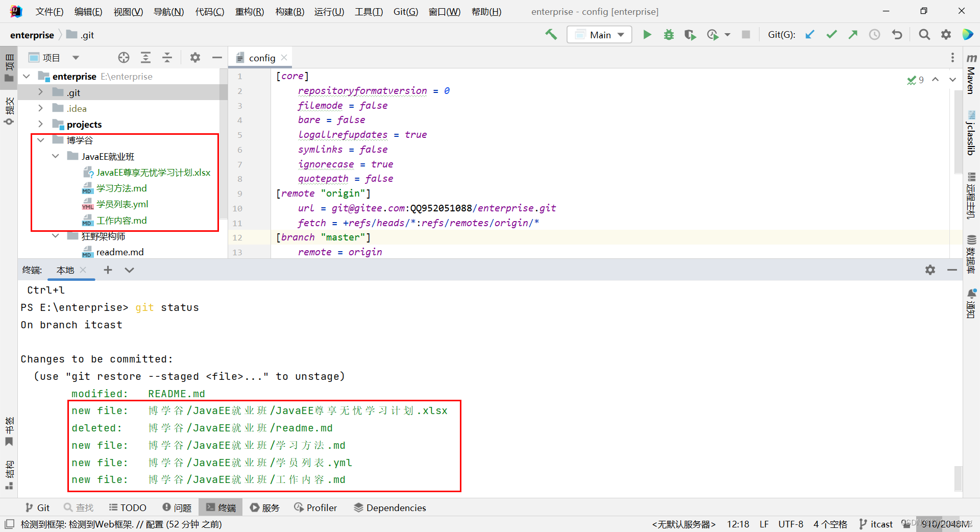Image resolution: width=980 pixels, height=532 pixels.
Task: Open the Dependencies tool window
Action: tap(390, 507)
